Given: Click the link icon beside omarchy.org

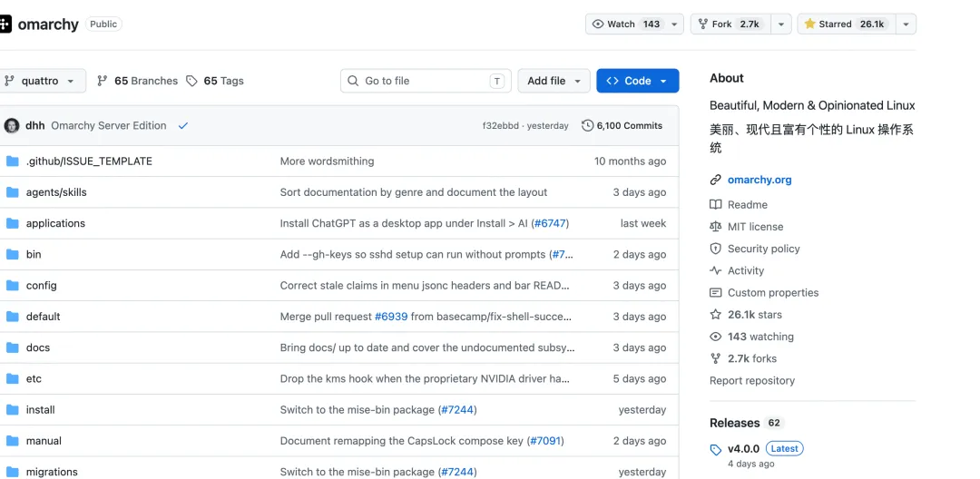Looking at the screenshot, I should (x=716, y=180).
